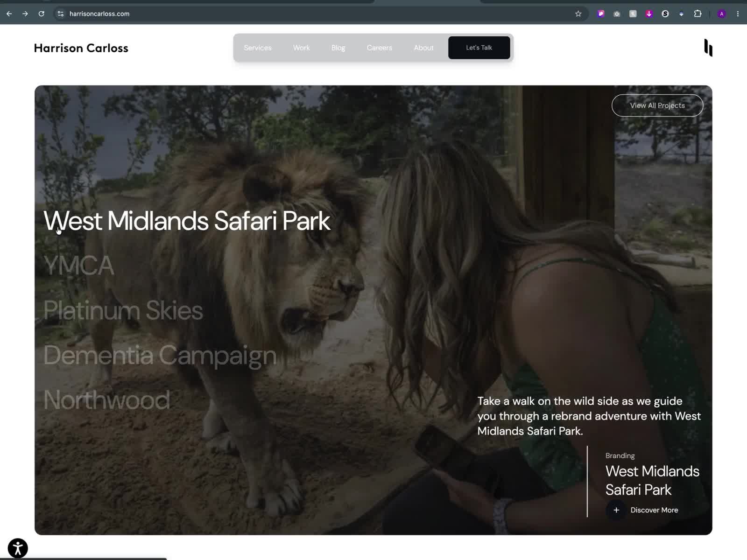Reload the current page
The image size is (747, 560).
pyautogui.click(x=42, y=14)
